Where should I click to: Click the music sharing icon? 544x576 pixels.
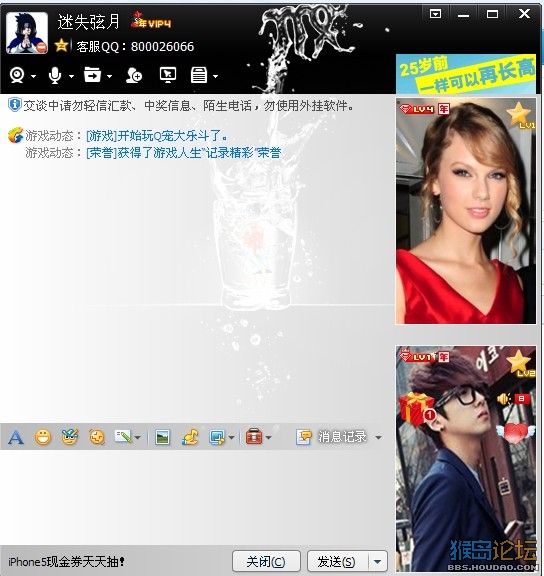click(x=190, y=437)
